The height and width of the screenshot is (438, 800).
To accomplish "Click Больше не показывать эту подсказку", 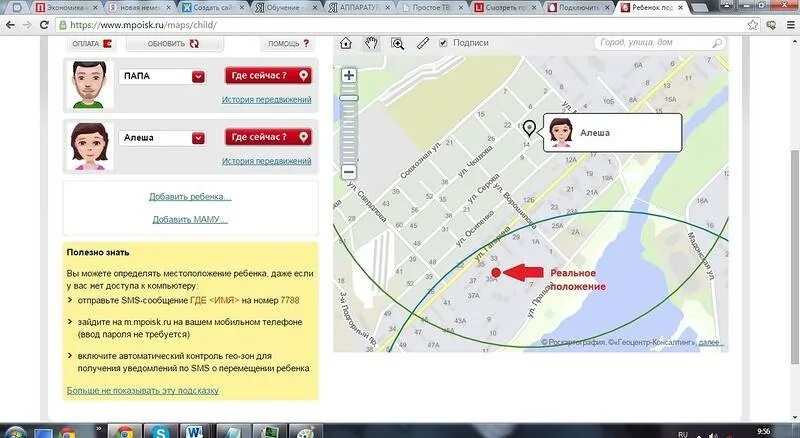I will (x=143, y=391).
